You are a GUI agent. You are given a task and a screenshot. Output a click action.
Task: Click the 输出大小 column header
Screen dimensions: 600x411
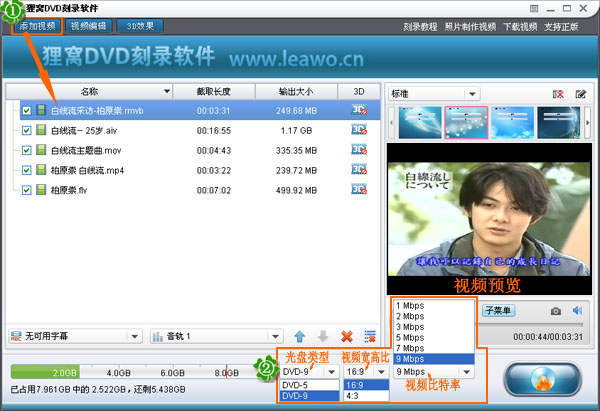[296, 91]
